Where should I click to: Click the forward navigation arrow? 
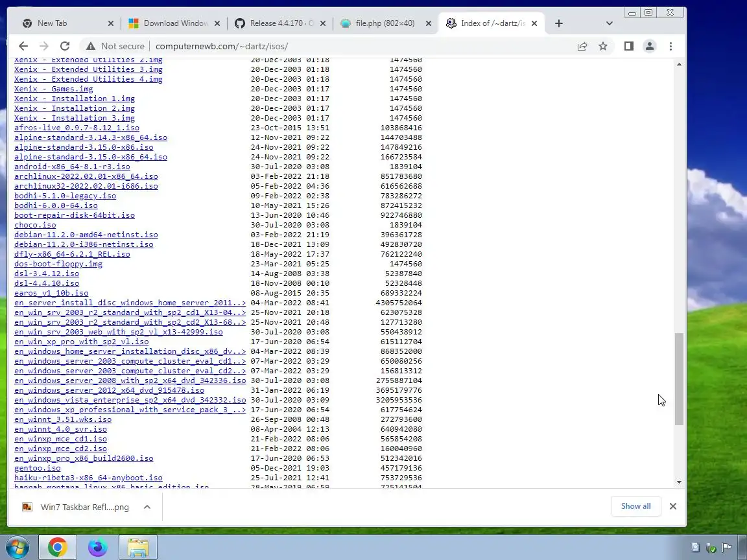tap(44, 46)
